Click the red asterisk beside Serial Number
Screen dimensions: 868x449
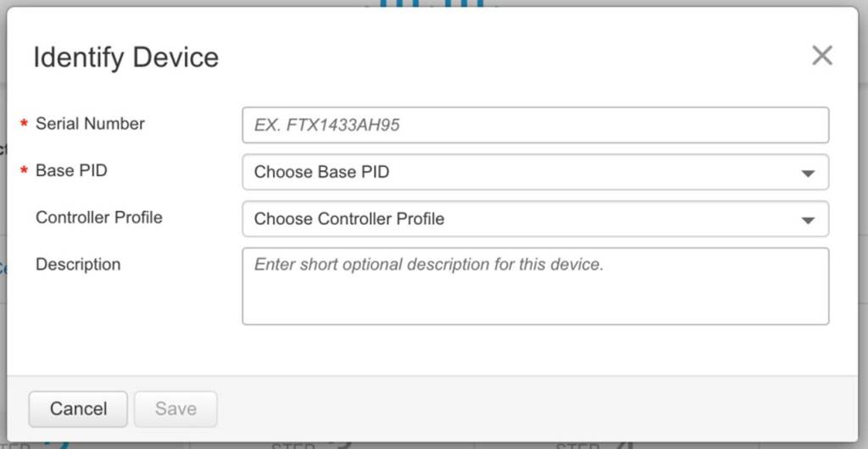click(x=25, y=125)
